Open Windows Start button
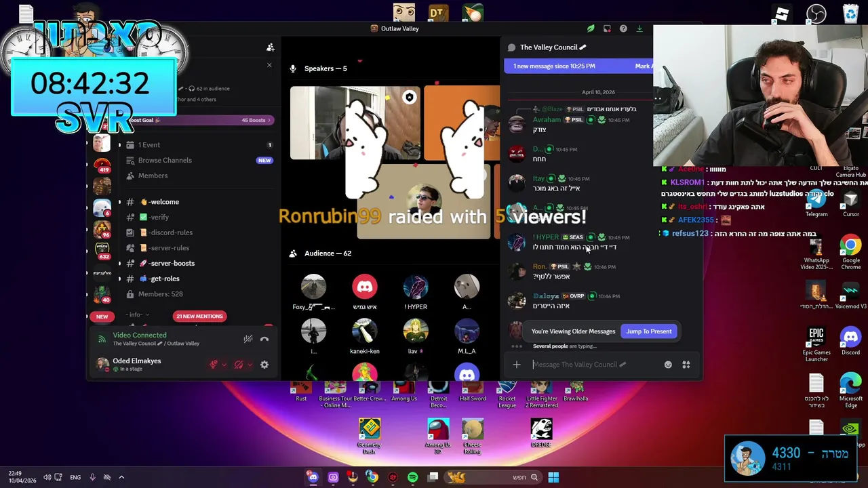The height and width of the screenshot is (488, 868). point(553,477)
